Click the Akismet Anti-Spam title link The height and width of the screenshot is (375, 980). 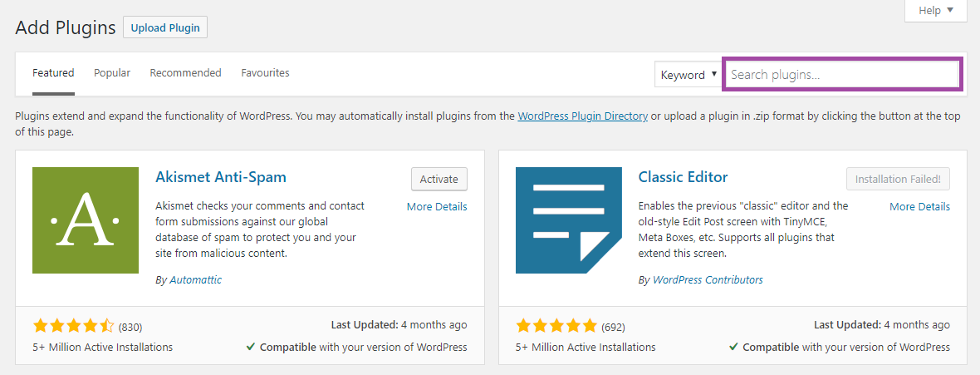[x=221, y=177]
